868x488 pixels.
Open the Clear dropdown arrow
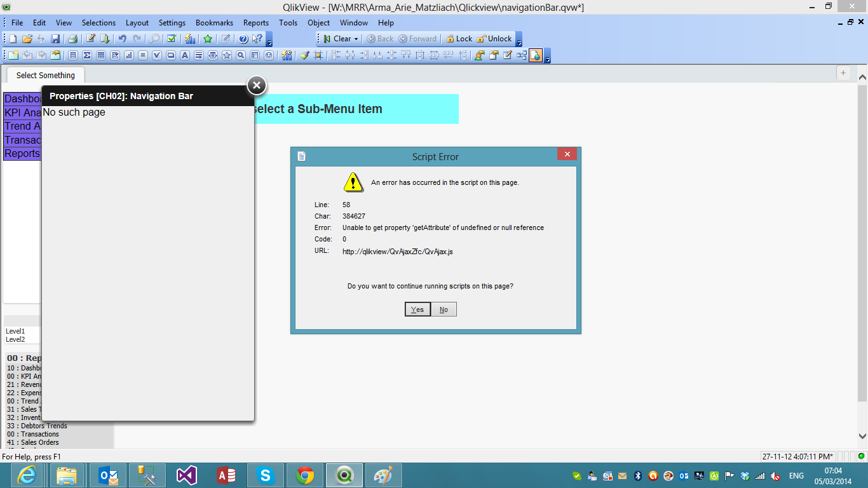click(x=356, y=39)
